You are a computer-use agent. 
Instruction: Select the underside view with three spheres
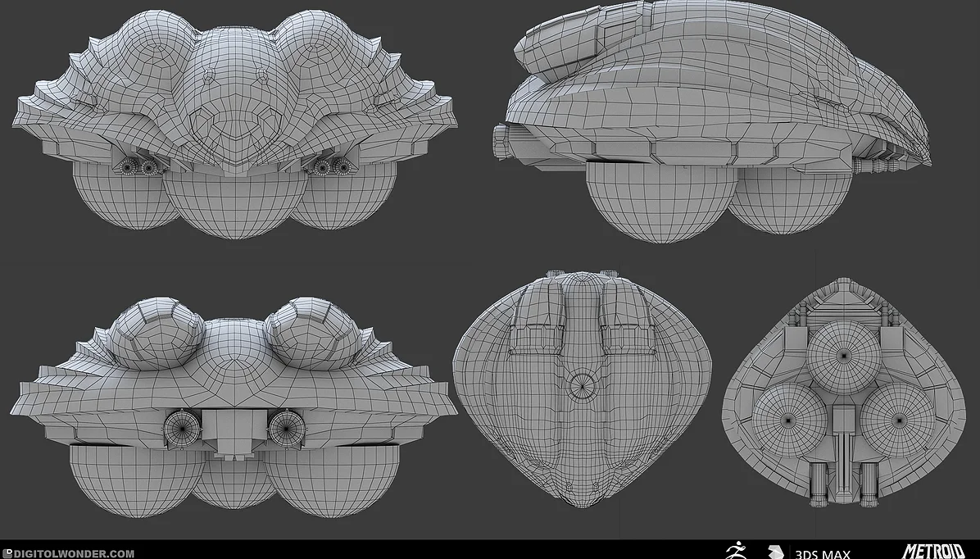point(844,393)
